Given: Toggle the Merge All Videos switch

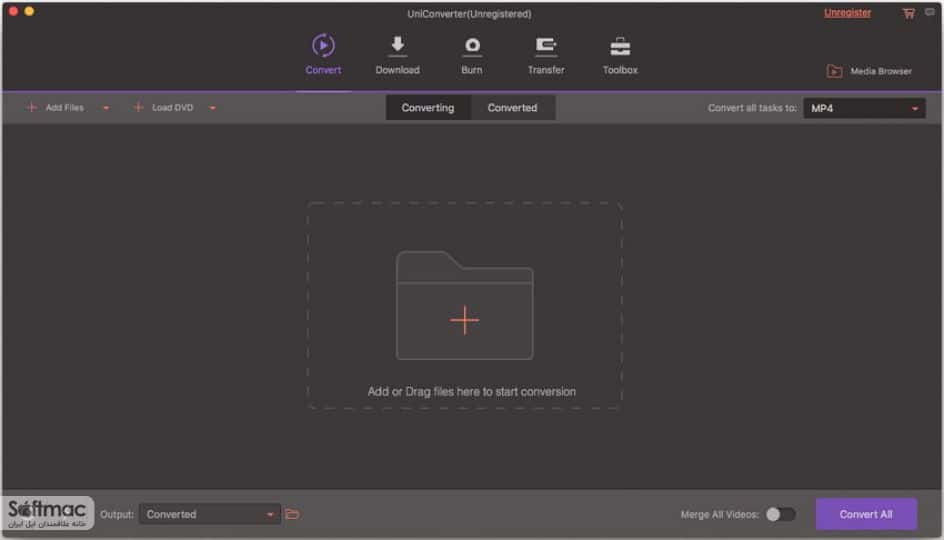Looking at the screenshot, I should (x=781, y=514).
